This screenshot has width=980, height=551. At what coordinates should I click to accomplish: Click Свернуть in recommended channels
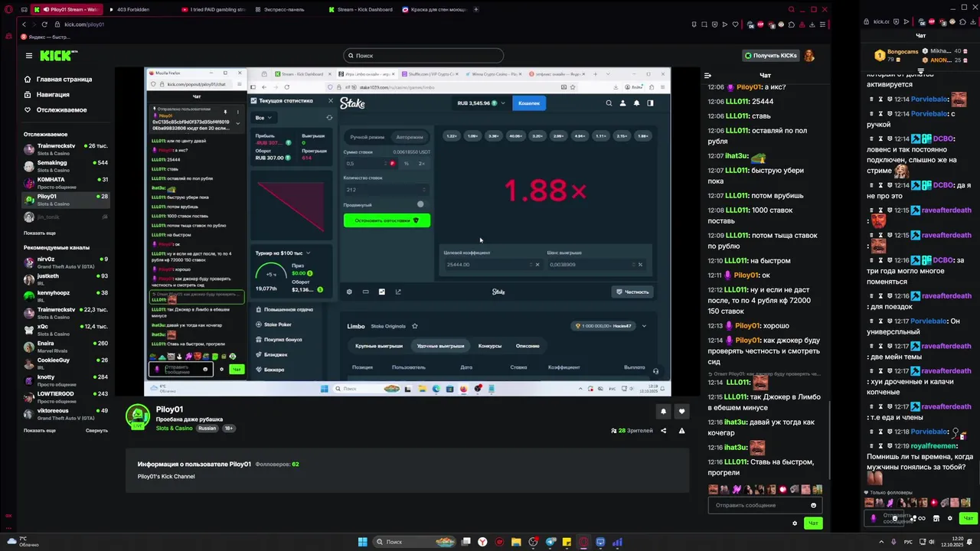96,430
